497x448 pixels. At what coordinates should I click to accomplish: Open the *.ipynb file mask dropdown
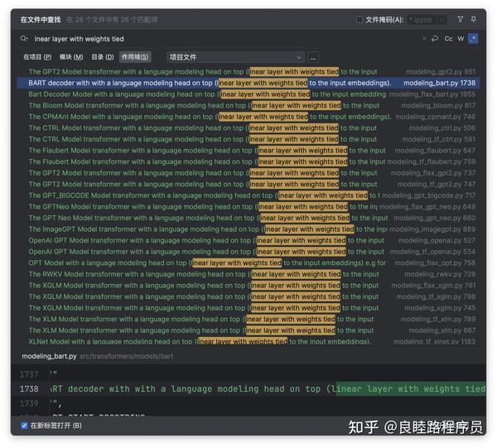click(x=427, y=20)
